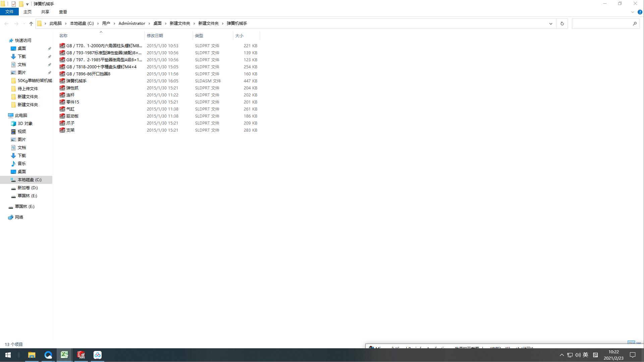644x362 pixels.
Task: Switch to large icons view toggle
Action: [x=639, y=344]
